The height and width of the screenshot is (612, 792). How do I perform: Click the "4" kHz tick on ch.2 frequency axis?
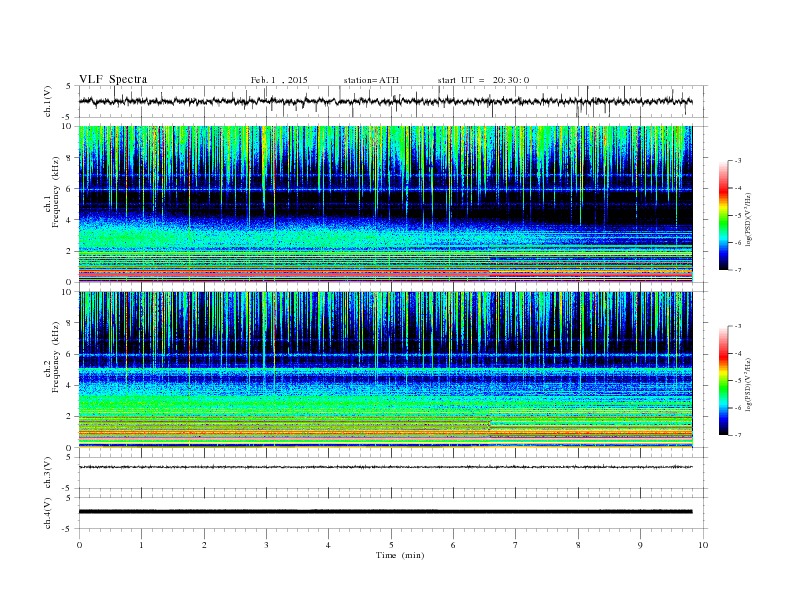coord(69,386)
